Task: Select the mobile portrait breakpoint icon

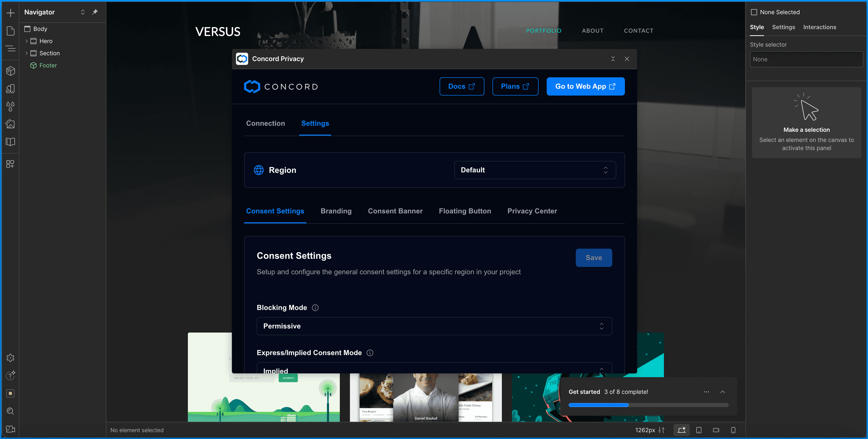Action: pos(733,430)
